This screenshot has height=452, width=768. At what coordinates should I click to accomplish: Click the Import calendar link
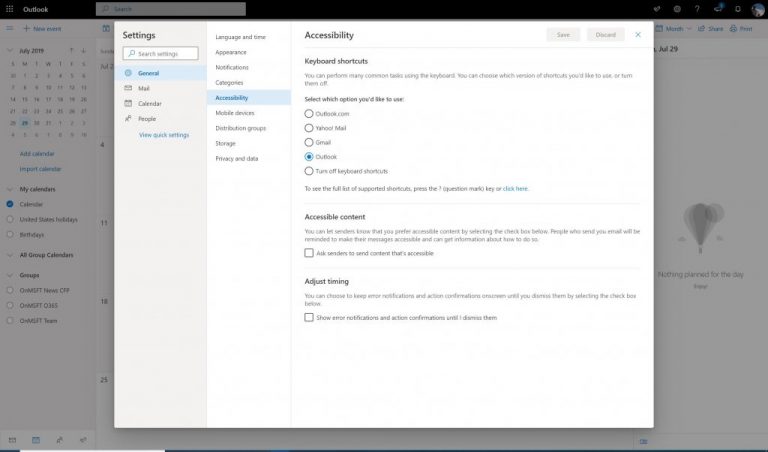[x=40, y=169]
